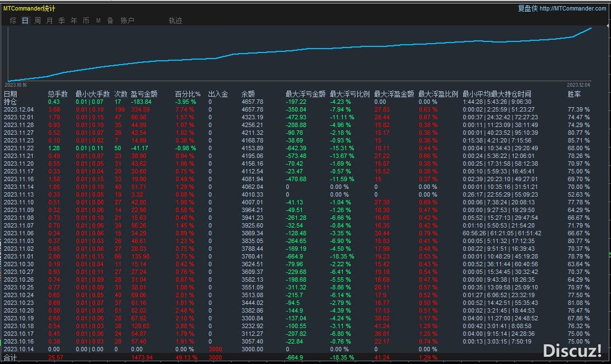This screenshot has width=611, height=364.
Task: Open the 备 notes tab
Action: [110, 20]
